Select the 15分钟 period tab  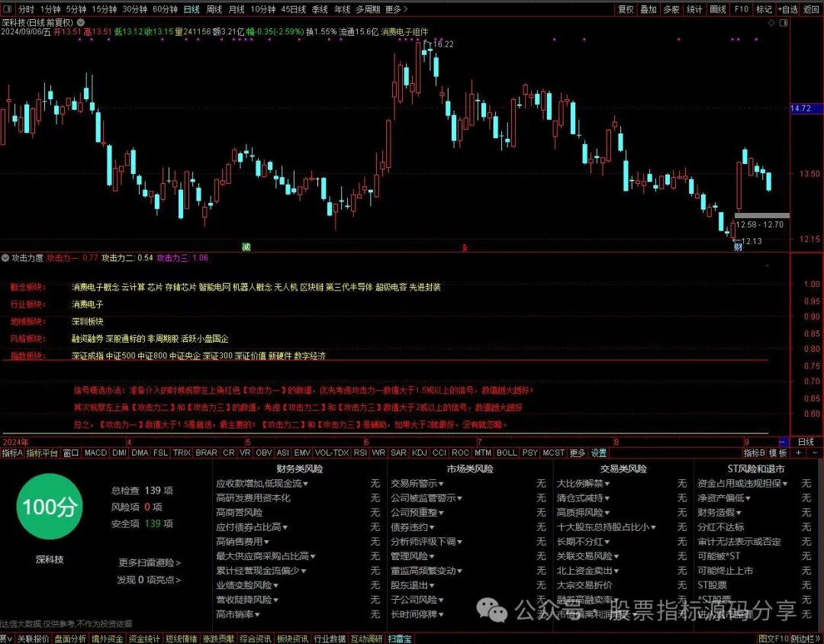[104, 9]
